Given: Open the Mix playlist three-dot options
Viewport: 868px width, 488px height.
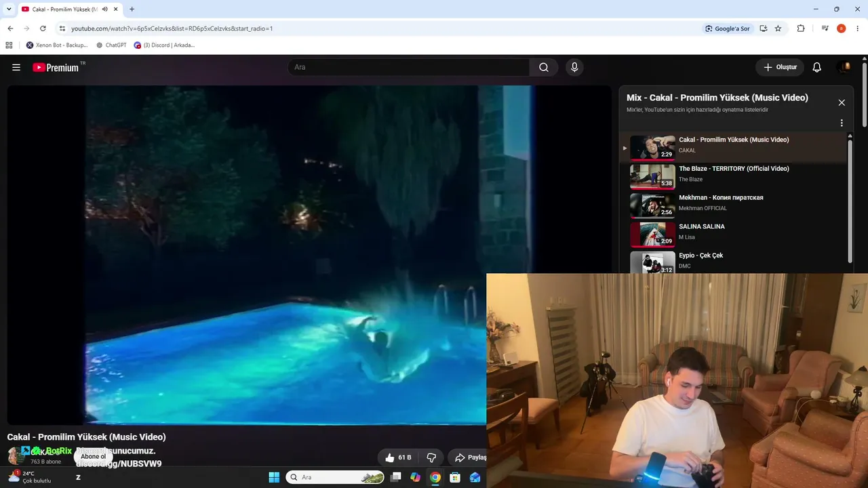Looking at the screenshot, I should coord(842,123).
